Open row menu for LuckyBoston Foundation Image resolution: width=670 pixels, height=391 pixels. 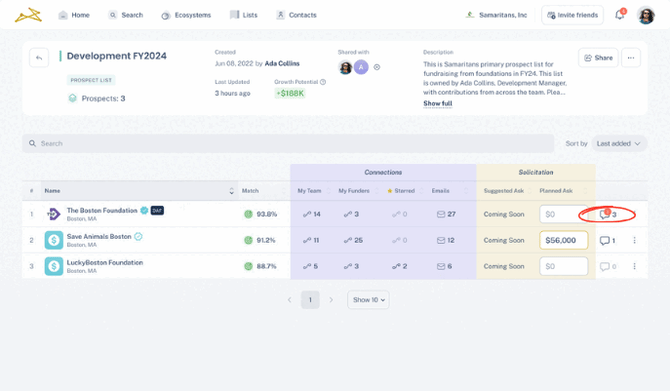click(635, 266)
